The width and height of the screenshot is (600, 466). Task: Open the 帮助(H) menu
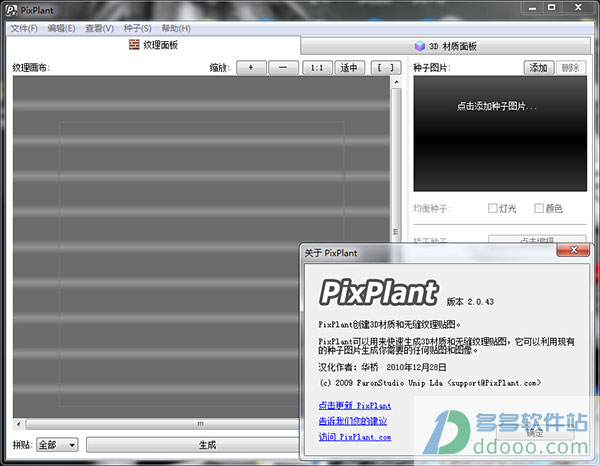(x=176, y=28)
